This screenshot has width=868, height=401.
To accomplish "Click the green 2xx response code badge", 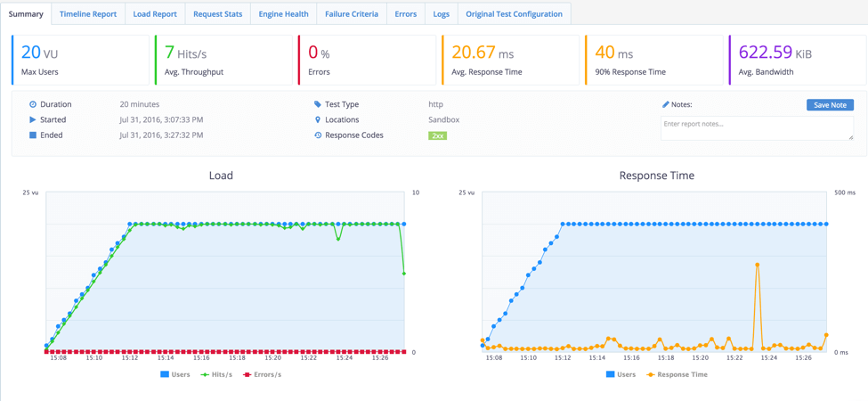I will click(x=437, y=135).
